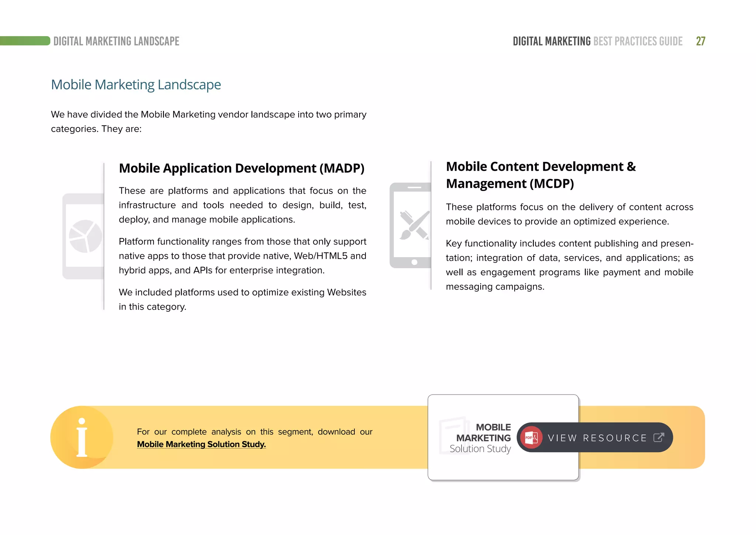Click the red PDF icon
Image resolution: width=756 pixels, height=535 pixels.
click(531, 437)
